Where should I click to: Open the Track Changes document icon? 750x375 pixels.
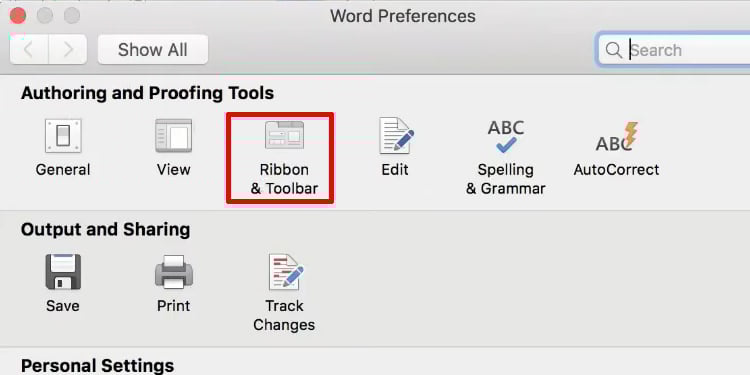[286, 272]
